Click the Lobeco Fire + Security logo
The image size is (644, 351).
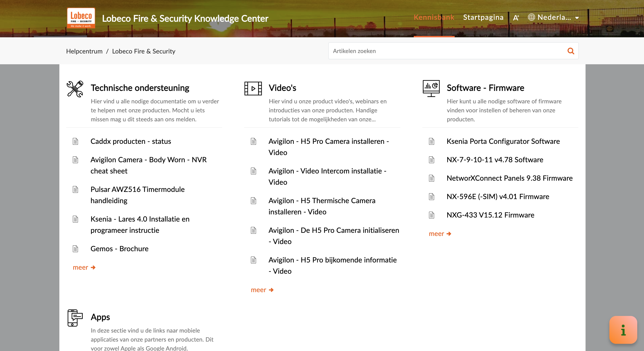[x=81, y=18]
